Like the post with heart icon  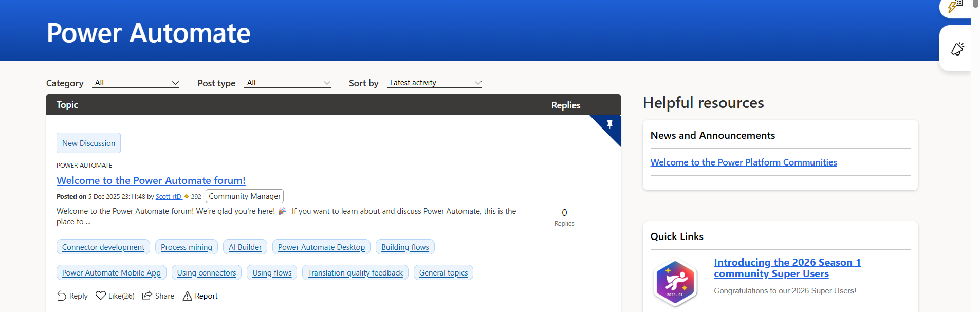click(x=101, y=296)
